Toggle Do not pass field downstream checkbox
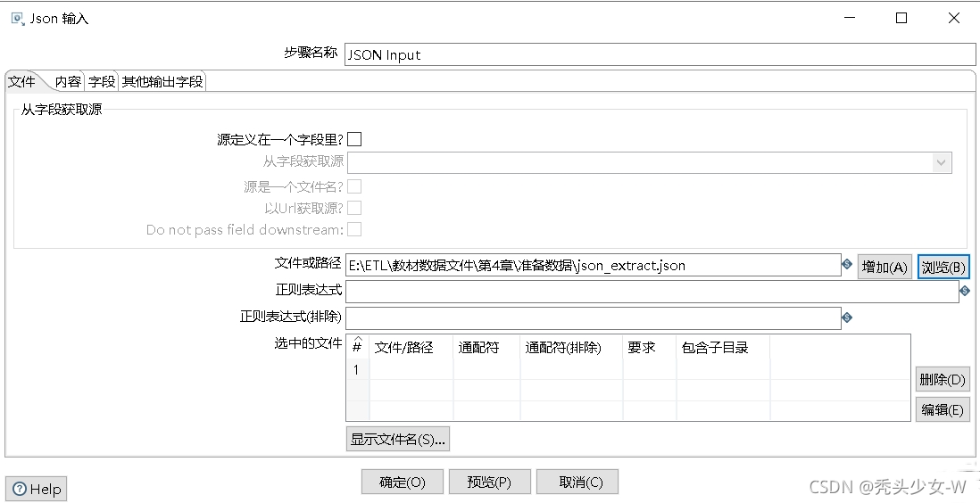Screen dimensions: 980x503 point(354,229)
